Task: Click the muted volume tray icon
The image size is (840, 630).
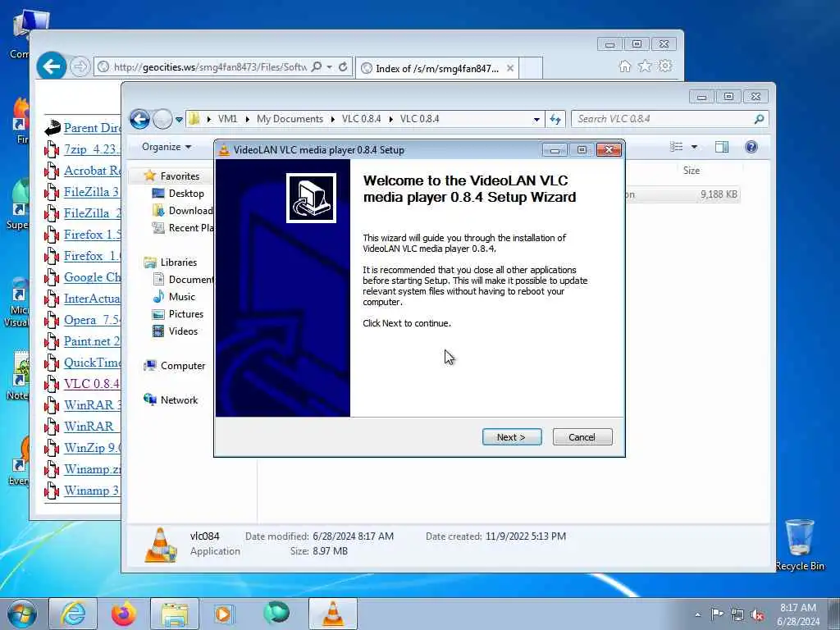Action: [x=757, y=614]
